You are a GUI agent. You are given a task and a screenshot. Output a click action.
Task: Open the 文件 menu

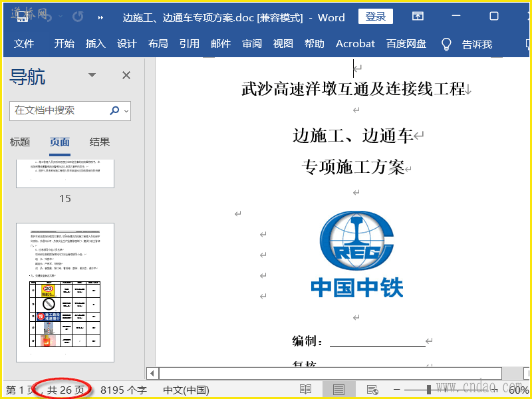point(24,44)
